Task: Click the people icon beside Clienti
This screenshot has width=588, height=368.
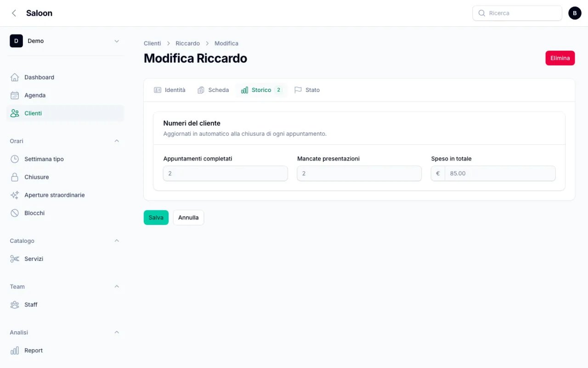Action: tap(15, 113)
